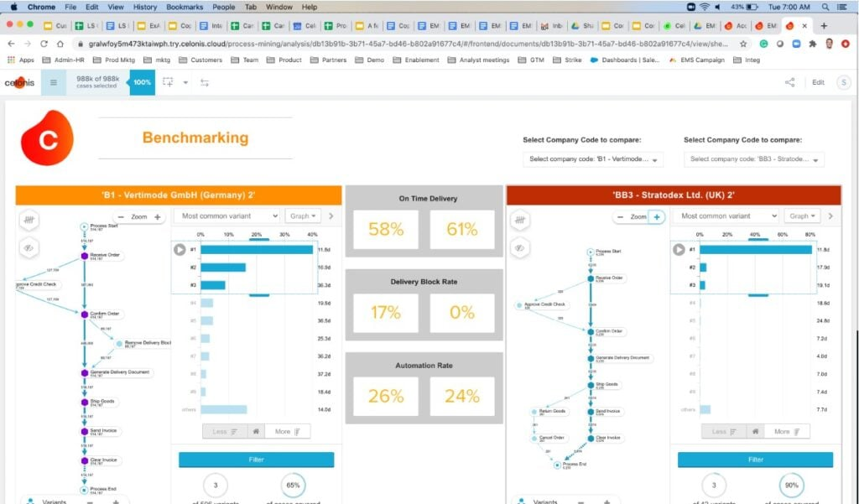The height and width of the screenshot is (504, 859).
Task: Open the People menu
Action: [223, 7]
